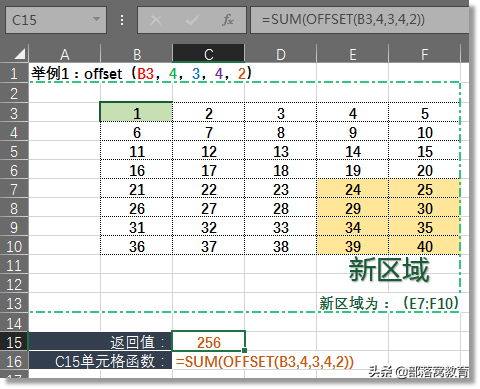Viewport: 480px width, 389px height.
Task: Click the cell containing 2
Action: 209,113
